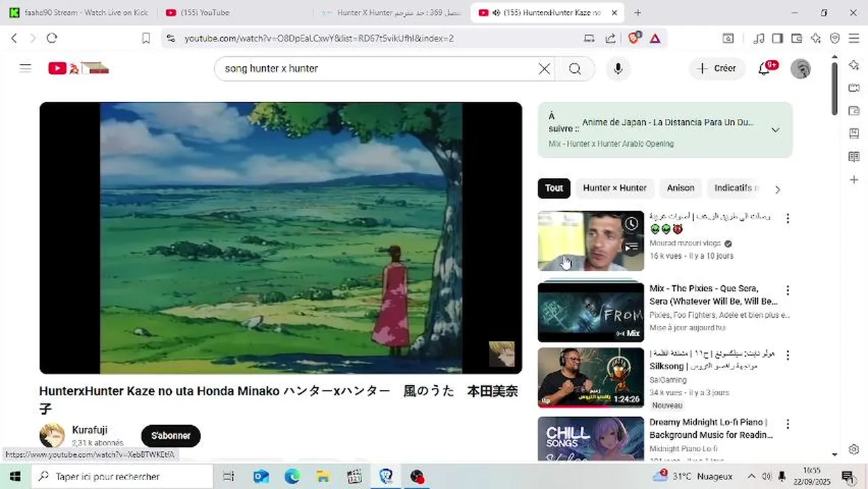Screen dimensions: 868x489
Task: Go back in the browser
Action: point(14,39)
